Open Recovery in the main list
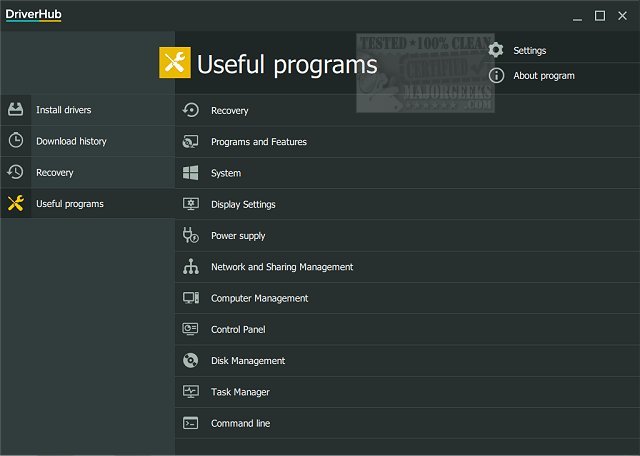 click(229, 111)
